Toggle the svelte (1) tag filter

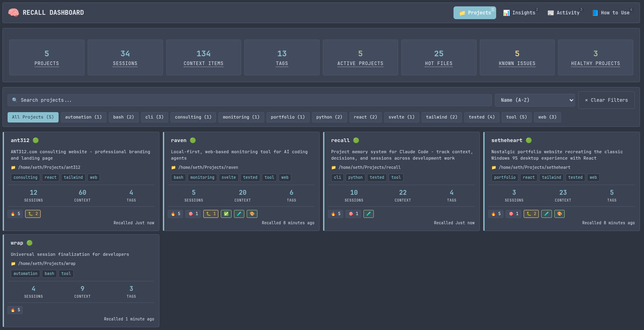401,117
